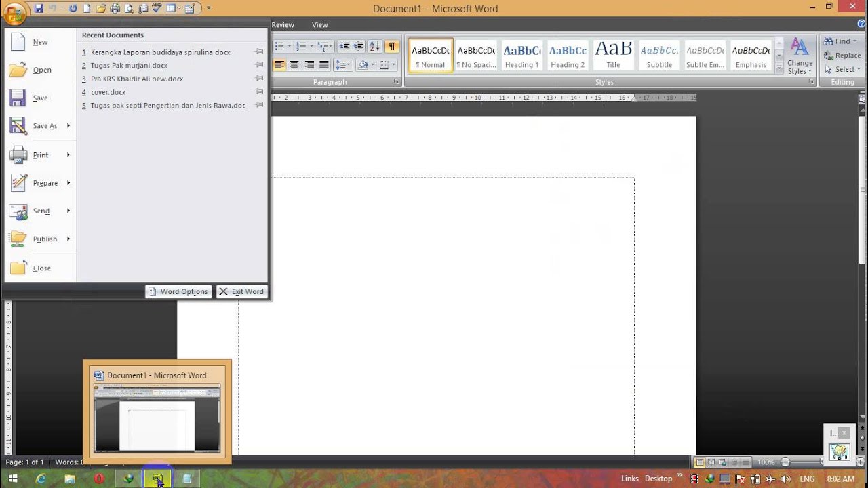Click Word Options button
This screenshot has width=868, height=488.
pyautogui.click(x=178, y=291)
